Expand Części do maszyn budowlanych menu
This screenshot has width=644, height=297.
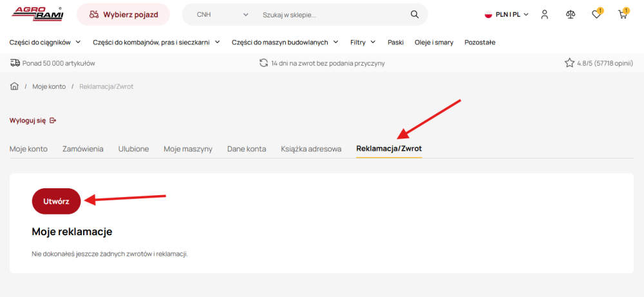(x=285, y=43)
